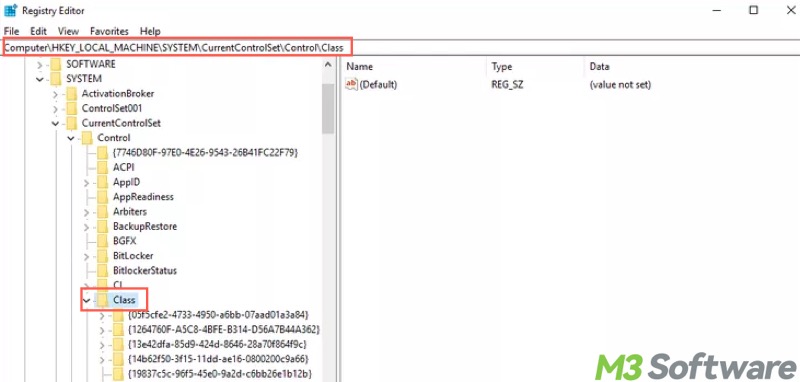Screen dimensions: 800x382
Task: Click the BackupRestore folder icon
Action: click(x=103, y=227)
